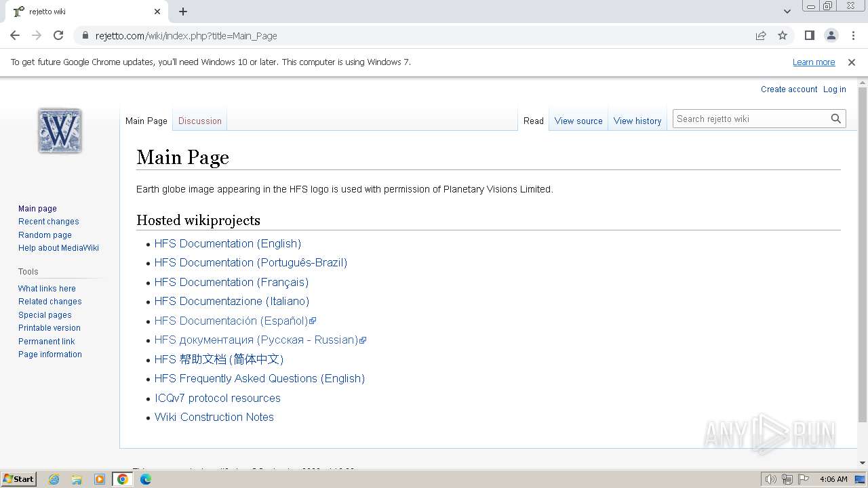Open Page information link
The height and width of the screenshot is (488, 868).
click(50, 354)
